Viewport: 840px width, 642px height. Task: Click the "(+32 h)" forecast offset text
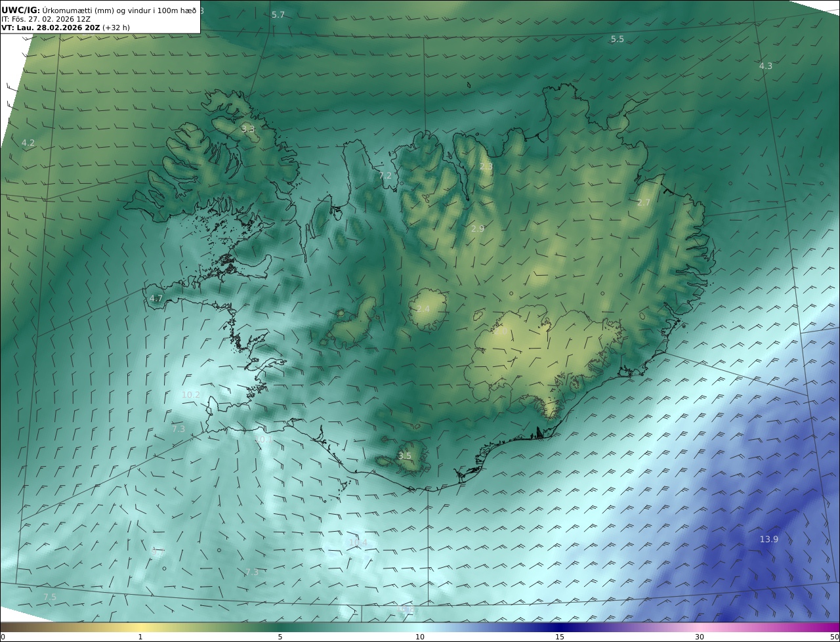pyautogui.click(x=116, y=28)
